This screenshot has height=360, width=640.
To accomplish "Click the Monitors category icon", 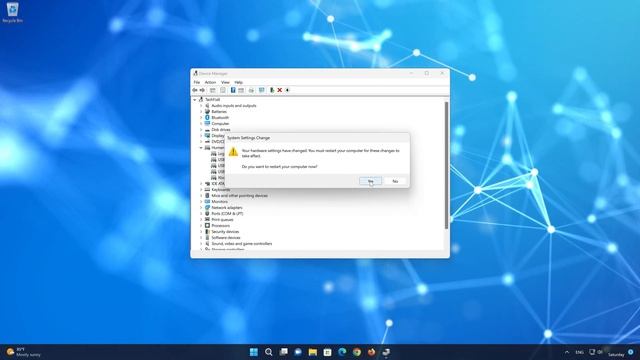I will pyautogui.click(x=207, y=202).
